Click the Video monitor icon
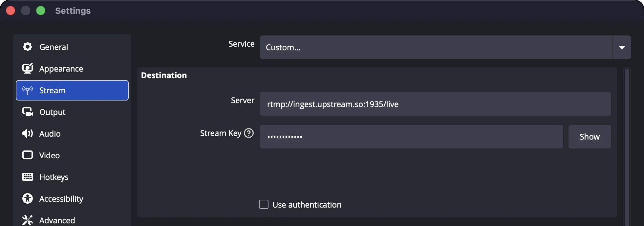The image size is (644, 226). click(x=28, y=155)
